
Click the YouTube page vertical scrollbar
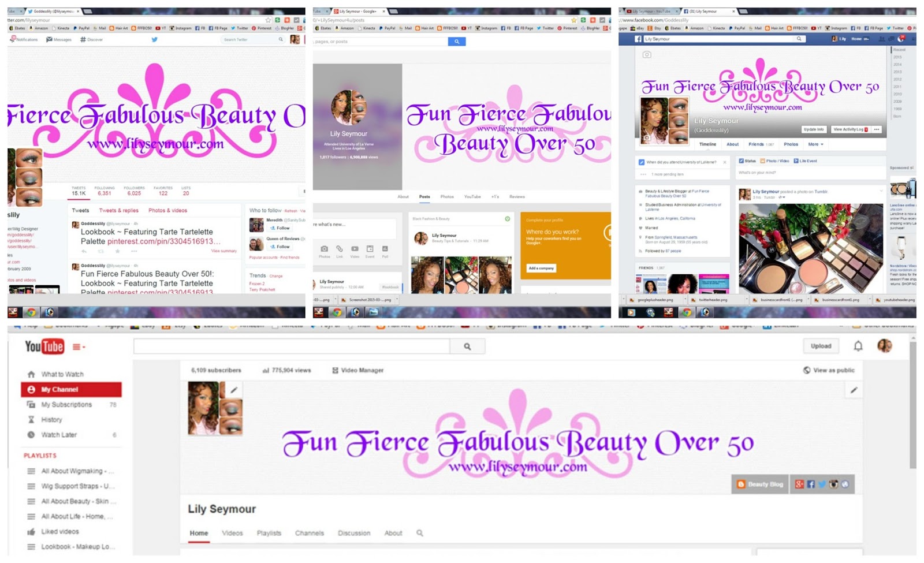912,404
